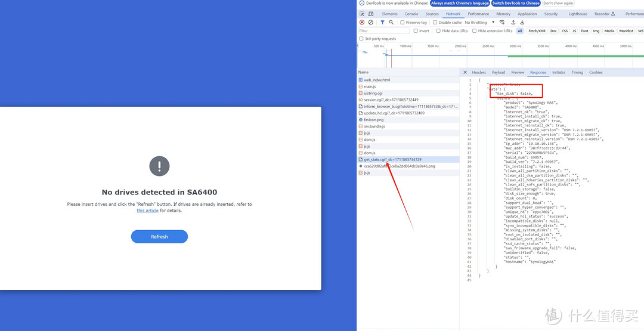Filter requests by Fetch/XHR
The width and height of the screenshot is (644, 331).
pos(537,31)
